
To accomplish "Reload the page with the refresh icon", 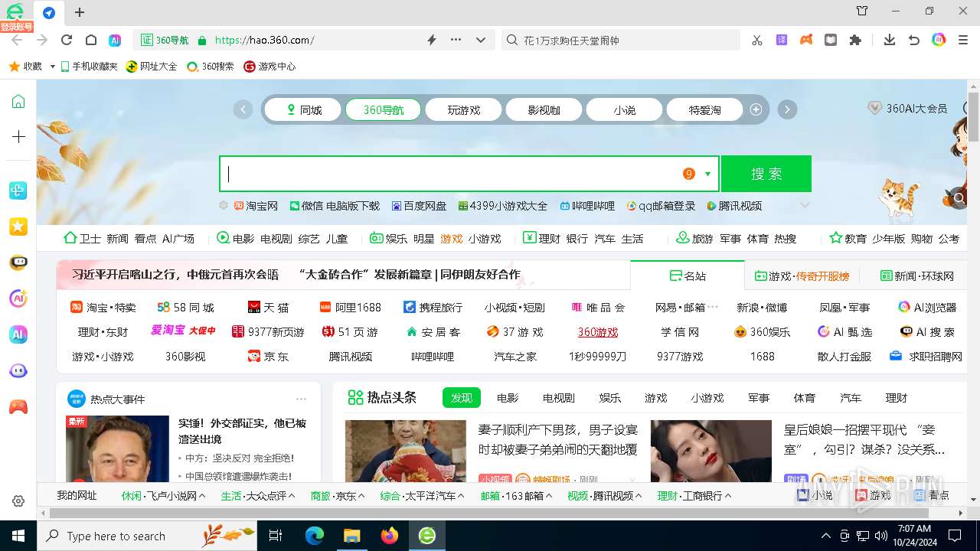I will 67,40.
